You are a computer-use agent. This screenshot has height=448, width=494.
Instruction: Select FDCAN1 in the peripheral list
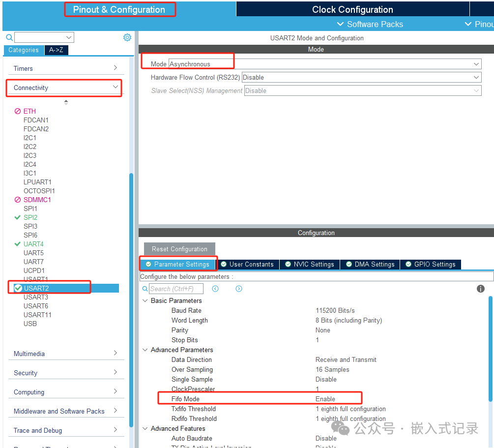(x=36, y=120)
